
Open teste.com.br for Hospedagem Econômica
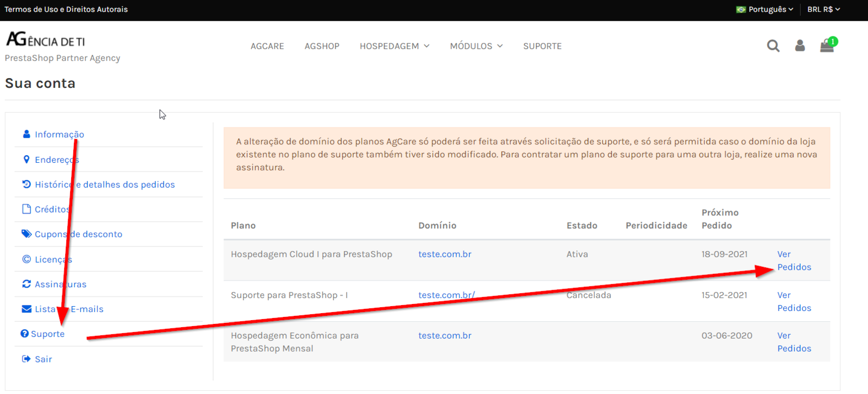pyautogui.click(x=445, y=335)
